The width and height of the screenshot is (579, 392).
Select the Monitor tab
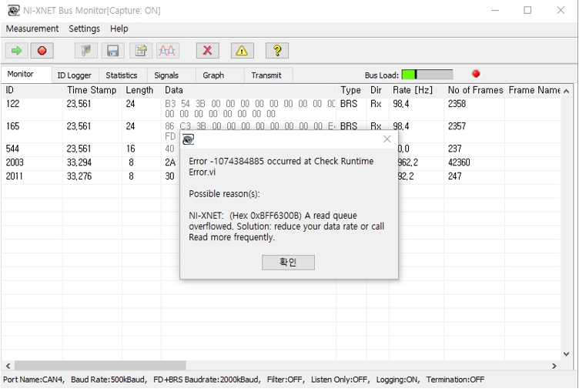26,74
